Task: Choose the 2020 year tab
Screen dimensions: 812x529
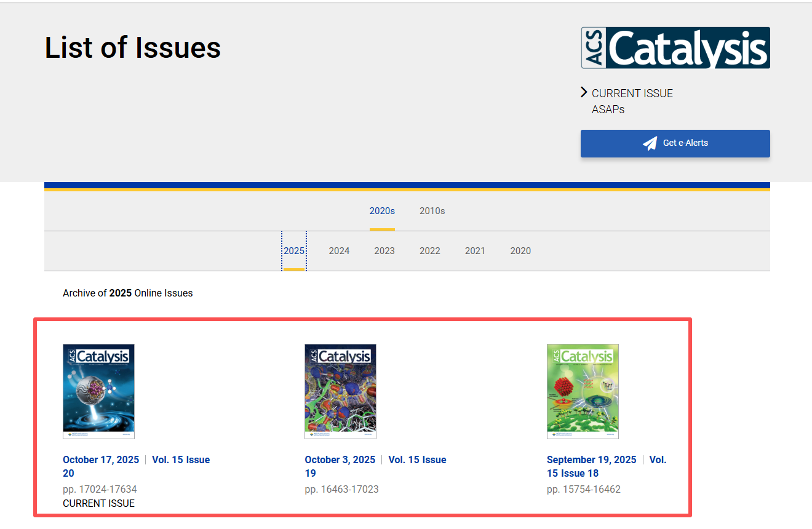Action: pos(520,251)
